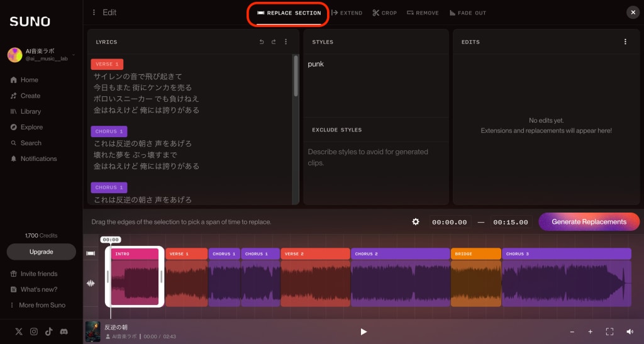
Task: Click the SUNO logo
Action: 30,21
